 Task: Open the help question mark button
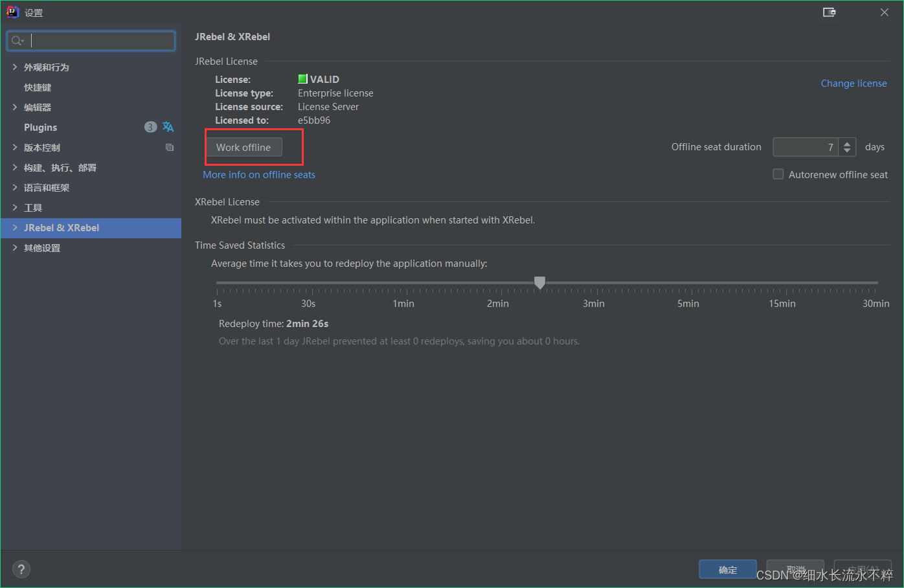[x=21, y=569]
